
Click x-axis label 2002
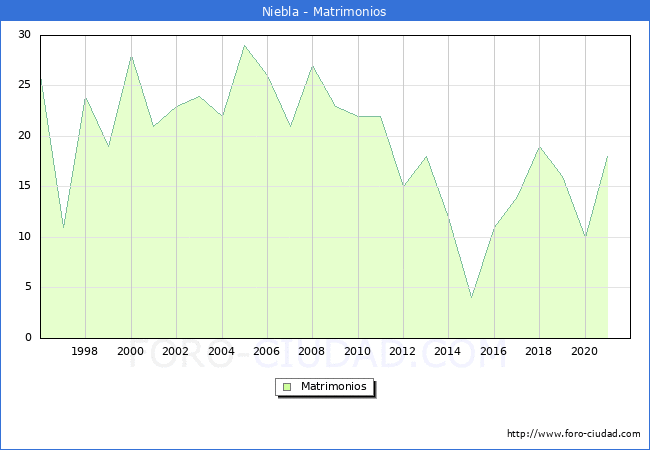tap(176, 351)
